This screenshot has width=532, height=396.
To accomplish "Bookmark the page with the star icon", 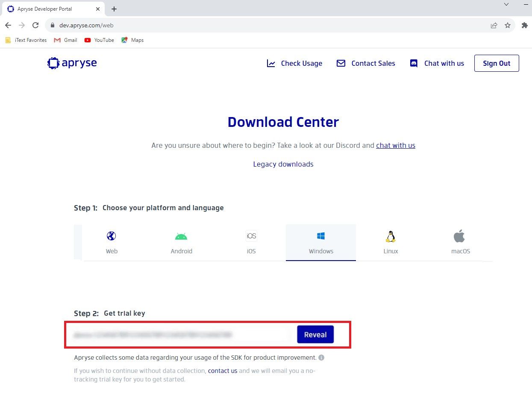I will pyautogui.click(x=508, y=25).
